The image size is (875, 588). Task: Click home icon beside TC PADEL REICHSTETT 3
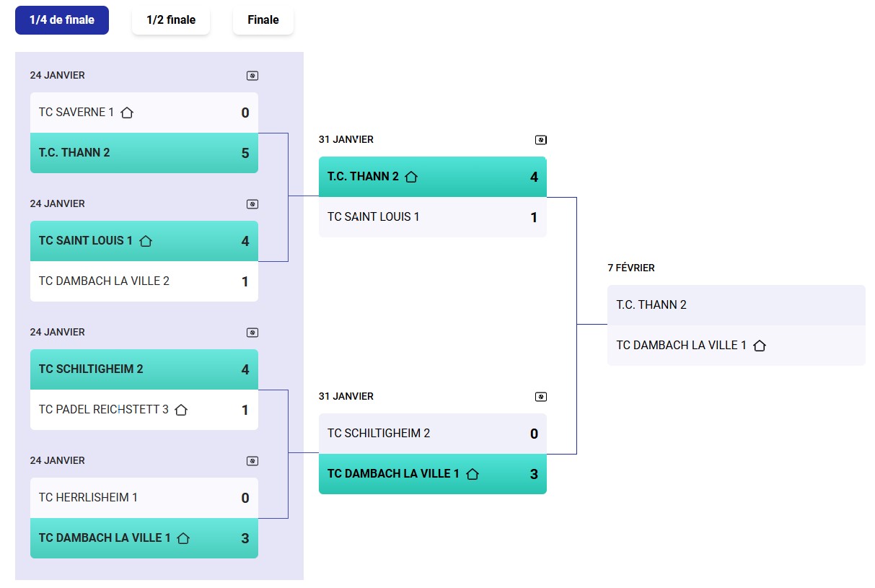click(x=181, y=410)
